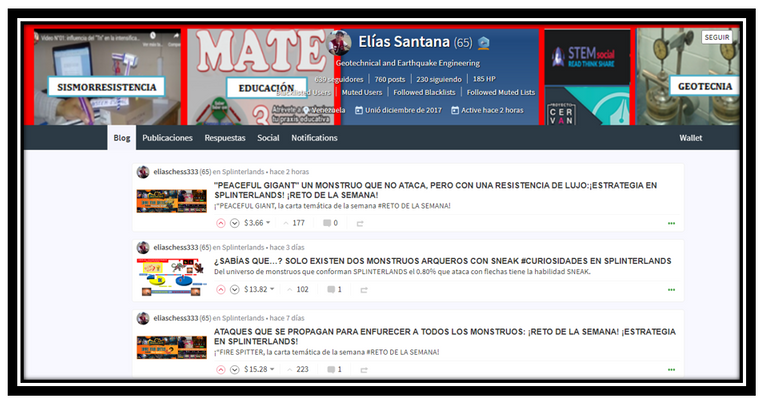This screenshot has height=403, width=768.
Task: Downvote the SABÍAS QUE post
Action: 235,290
